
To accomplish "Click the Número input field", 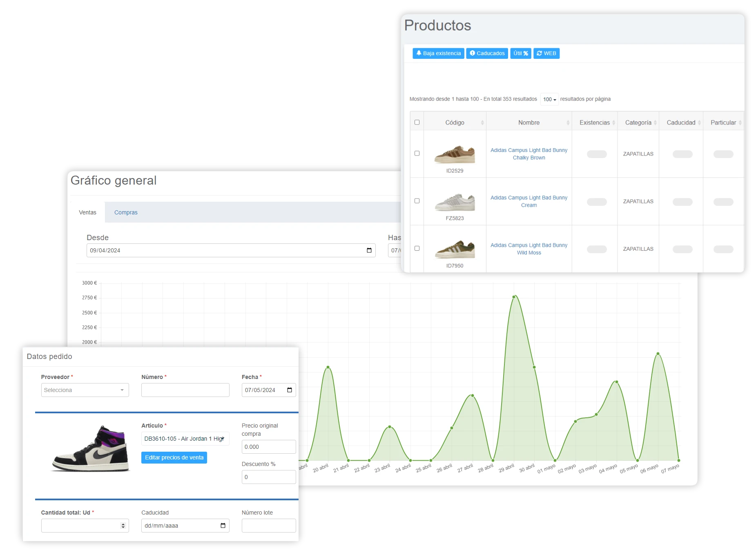I will pos(185,390).
